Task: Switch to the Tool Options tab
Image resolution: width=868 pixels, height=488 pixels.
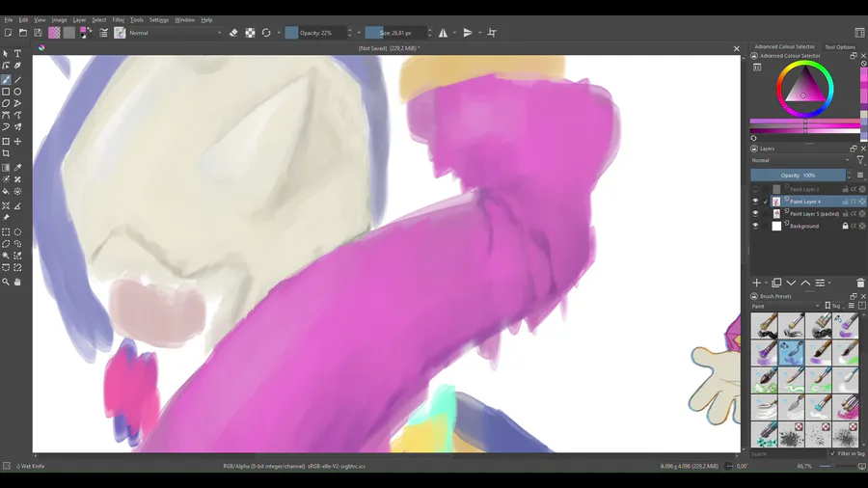Action: tap(840, 47)
